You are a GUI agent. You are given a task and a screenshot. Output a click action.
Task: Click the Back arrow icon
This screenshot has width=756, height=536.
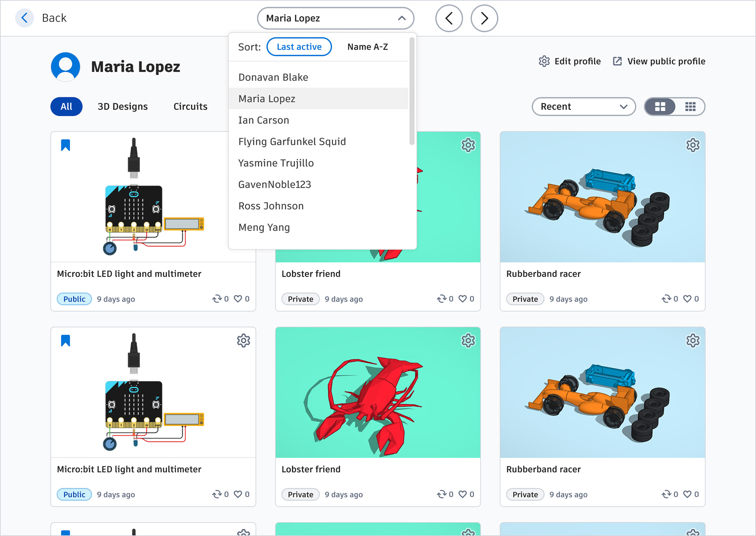coord(24,18)
